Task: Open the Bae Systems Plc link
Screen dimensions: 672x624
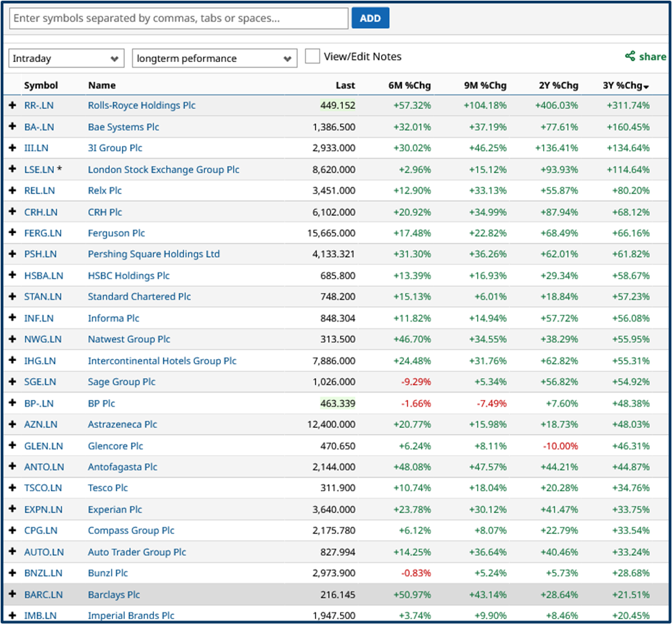Action: point(123,127)
